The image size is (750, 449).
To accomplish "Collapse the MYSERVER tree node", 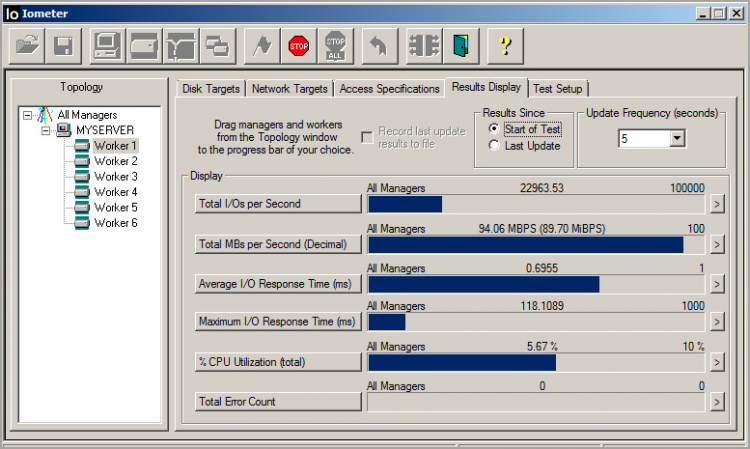I will pos(45,131).
